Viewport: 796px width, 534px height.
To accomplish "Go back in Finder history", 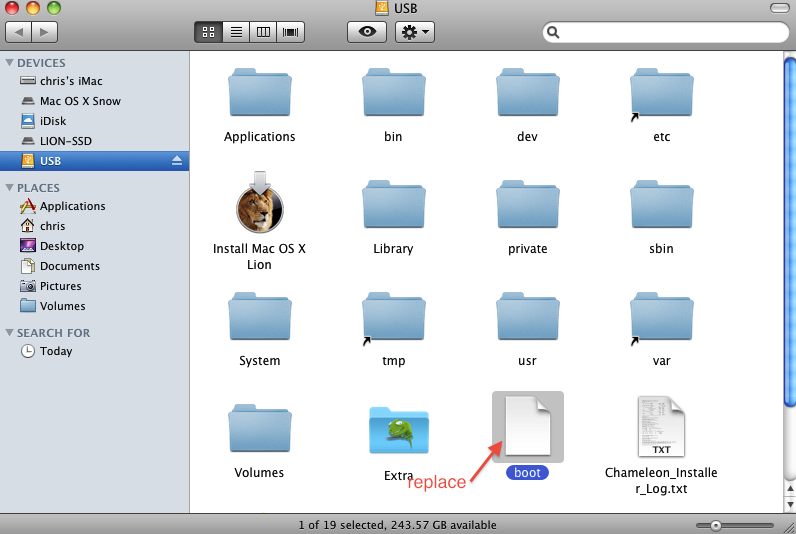I will 18,32.
